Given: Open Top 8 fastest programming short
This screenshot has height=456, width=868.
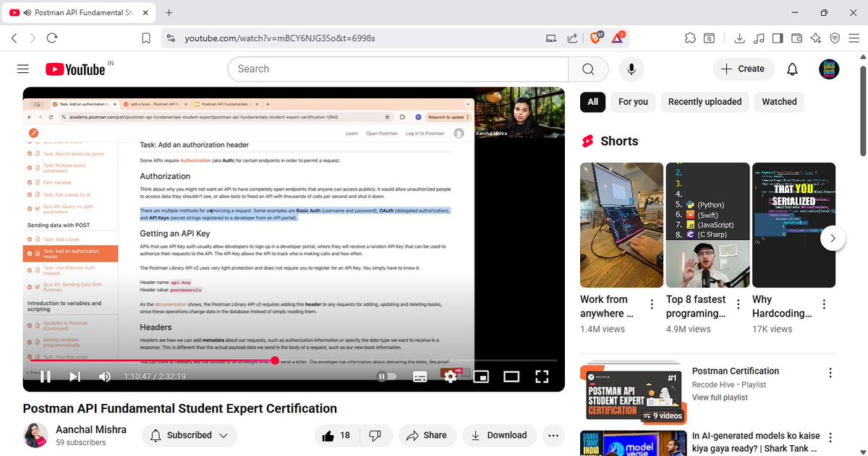Looking at the screenshot, I should (x=707, y=225).
